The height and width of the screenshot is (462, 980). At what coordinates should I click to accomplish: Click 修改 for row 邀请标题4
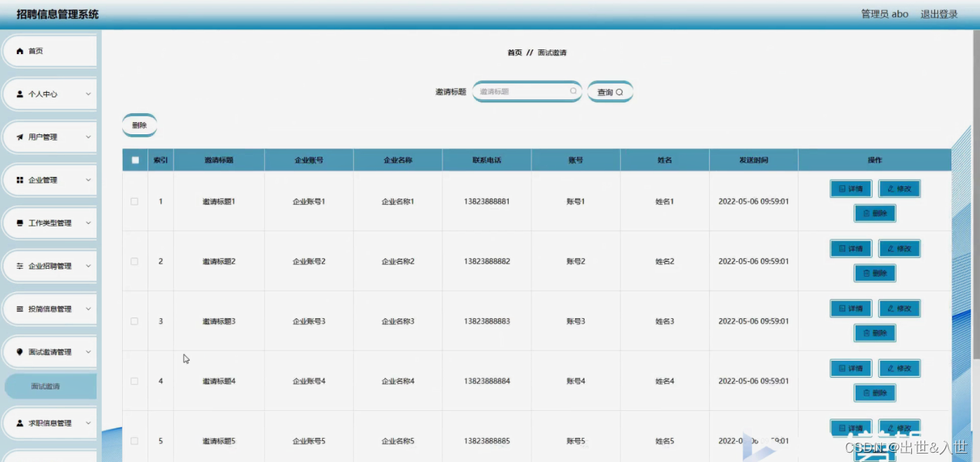tap(900, 369)
